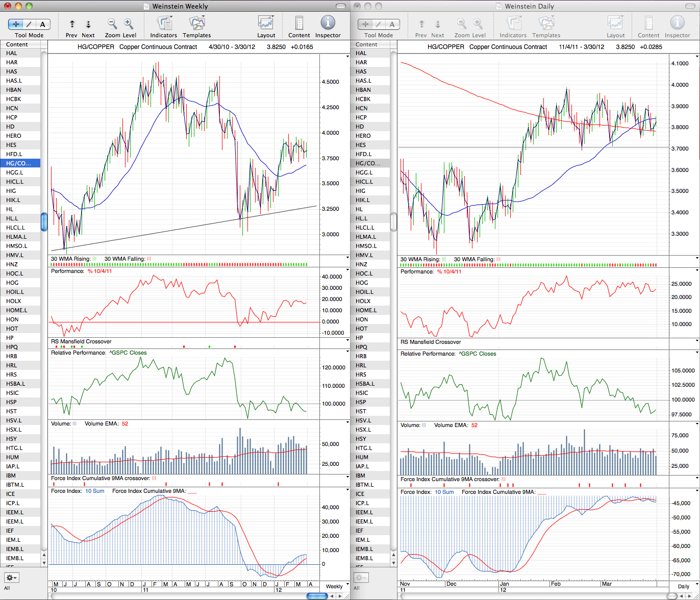Click the zoom out magnifier in Weinstein Weekly
700x600 pixels.
(x=112, y=23)
